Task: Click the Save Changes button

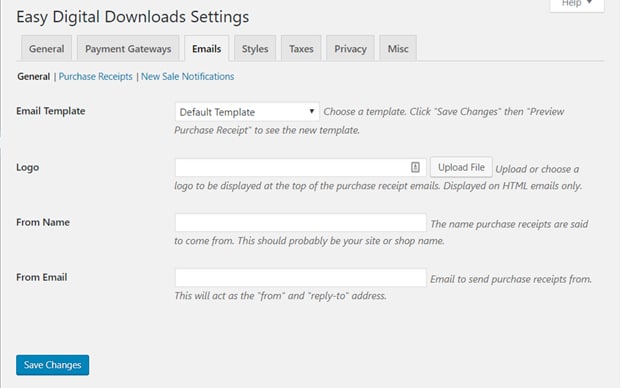Action: pos(53,365)
